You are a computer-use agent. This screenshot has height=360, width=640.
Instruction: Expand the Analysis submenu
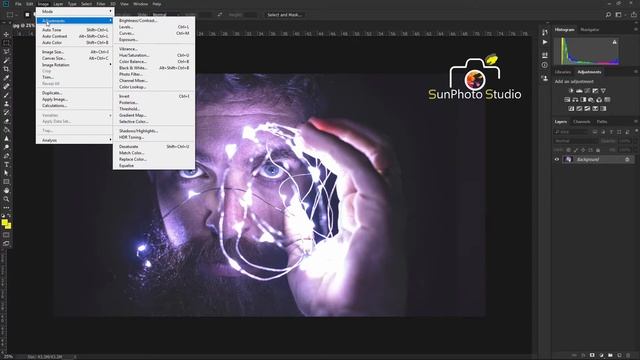click(75, 140)
